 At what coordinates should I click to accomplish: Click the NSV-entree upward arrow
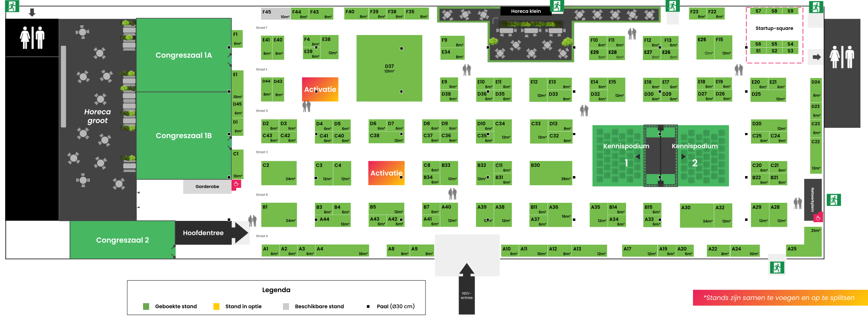(x=467, y=289)
